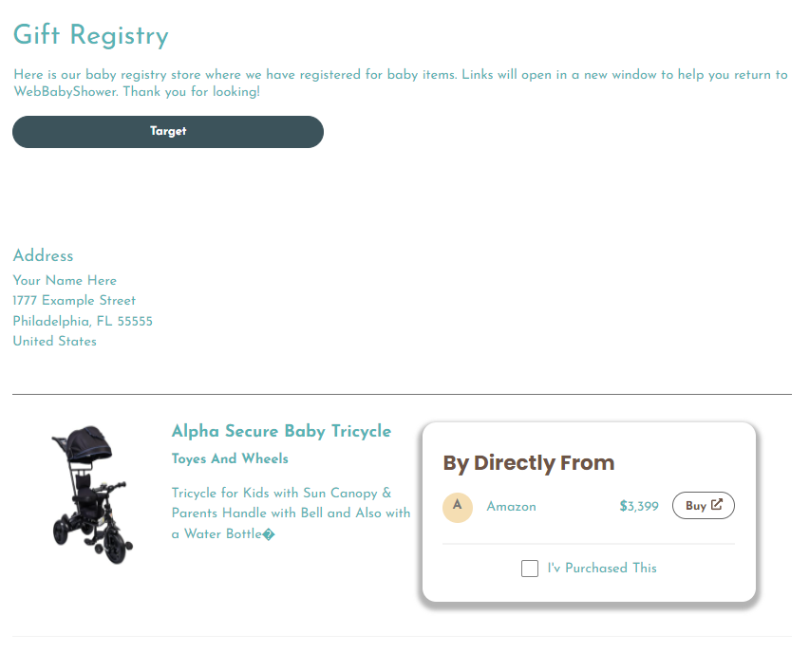Screen dimensions: 809x672
Task: Click the tricycle product description text
Action: pyautogui.click(x=291, y=513)
